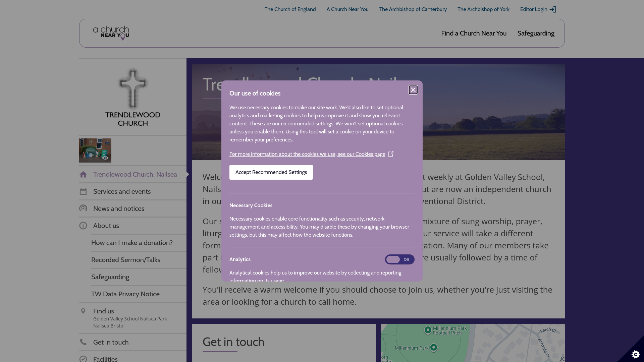Open Trendlewood Church, Nailsea sidebar item
The image size is (644, 362).
coord(135,174)
